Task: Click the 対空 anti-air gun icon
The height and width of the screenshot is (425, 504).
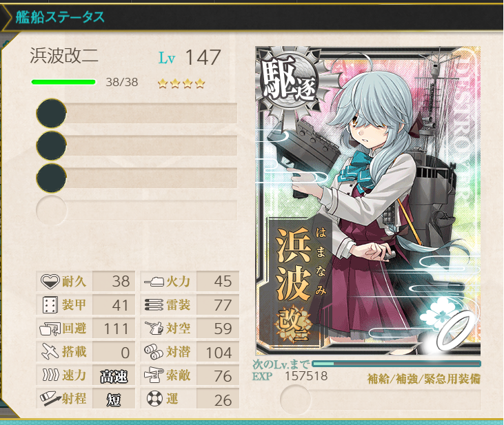Action: click(154, 329)
